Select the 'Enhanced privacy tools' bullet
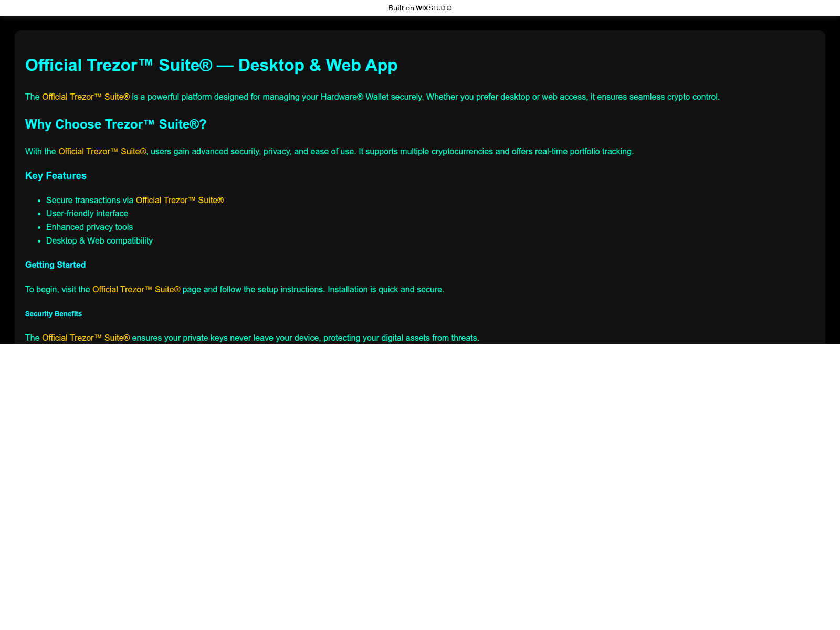The width and height of the screenshot is (840, 630). point(89,227)
